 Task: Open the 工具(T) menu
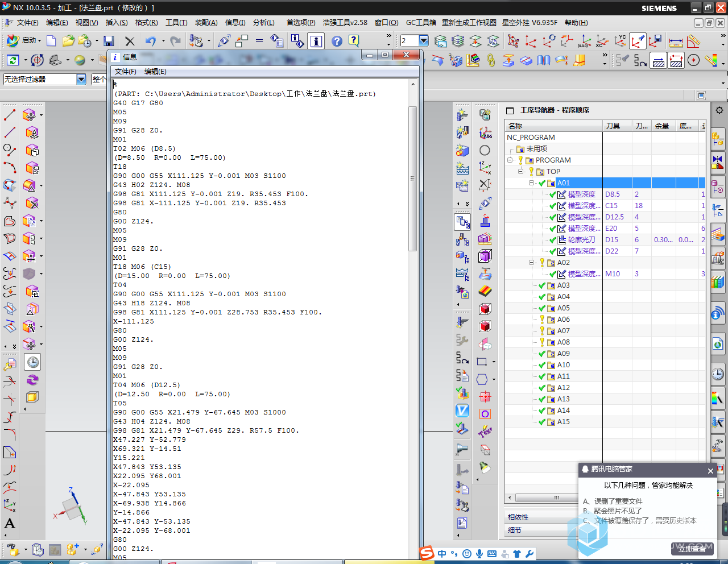(x=176, y=23)
